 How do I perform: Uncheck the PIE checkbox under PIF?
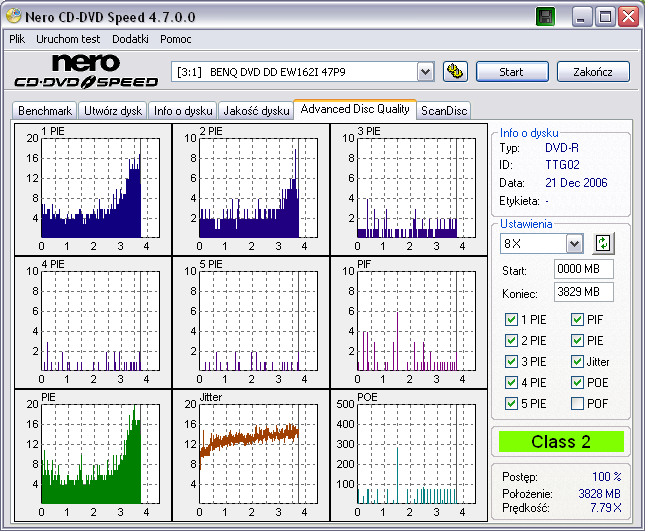point(577,341)
